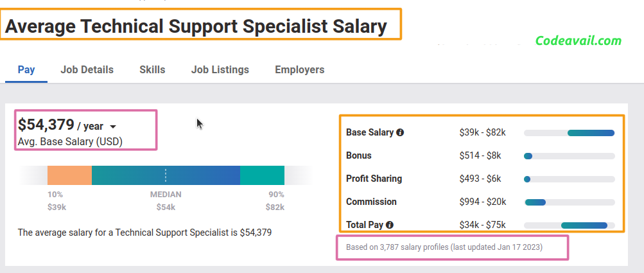
Task: Click the orange 10% segment of salary chart
Action: [x=69, y=175]
